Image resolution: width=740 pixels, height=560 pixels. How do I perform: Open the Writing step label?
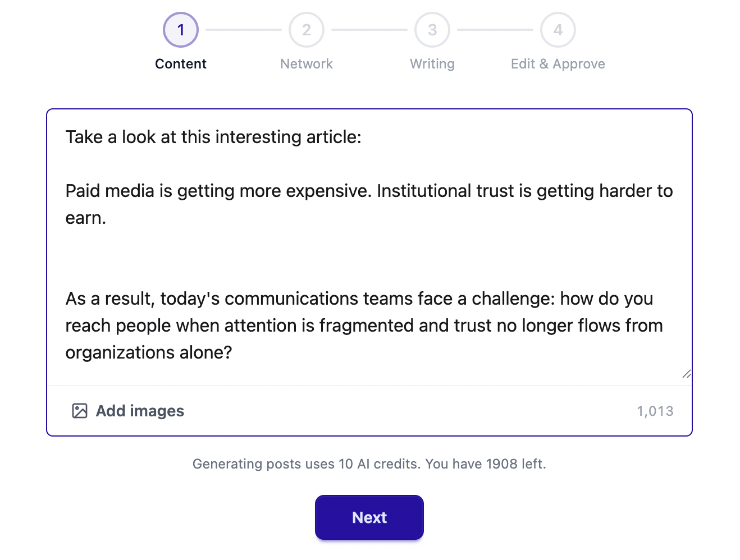click(x=432, y=64)
